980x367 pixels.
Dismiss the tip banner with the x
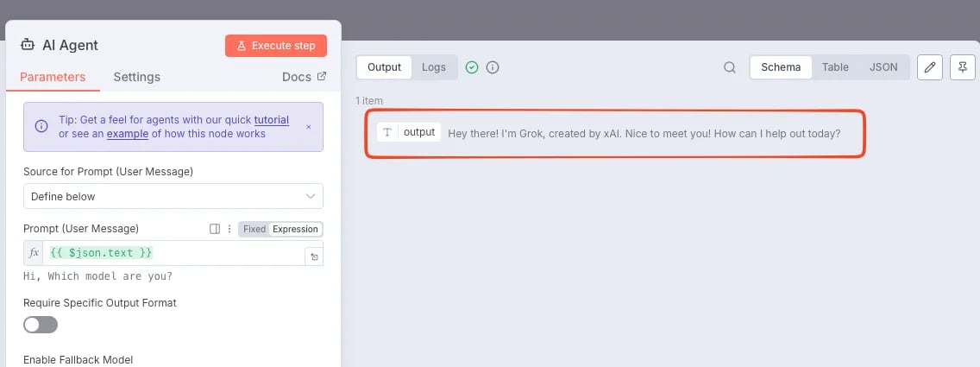coord(308,127)
